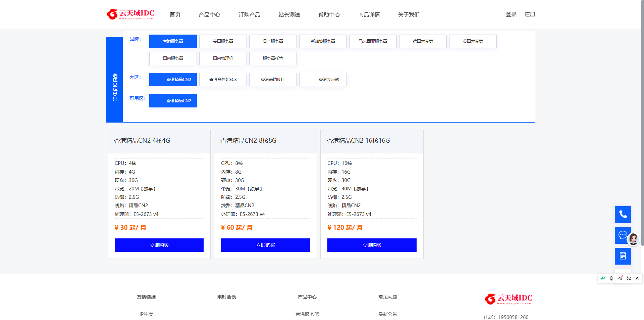
Task: Select the 英国大带宽 brand option
Action: (x=473, y=41)
